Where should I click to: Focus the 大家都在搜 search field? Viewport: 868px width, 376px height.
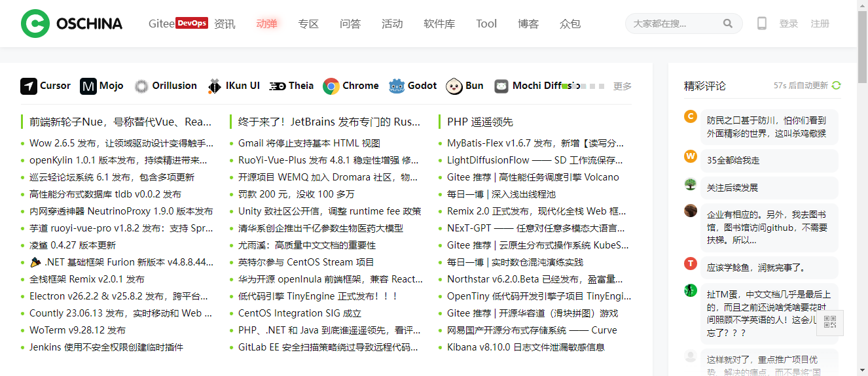point(676,24)
